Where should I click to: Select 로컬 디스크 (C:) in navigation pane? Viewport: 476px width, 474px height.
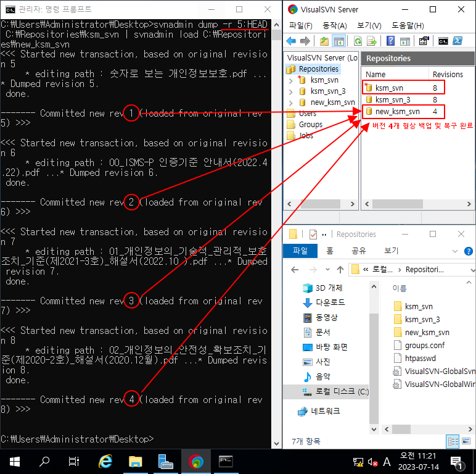pos(326,391)
